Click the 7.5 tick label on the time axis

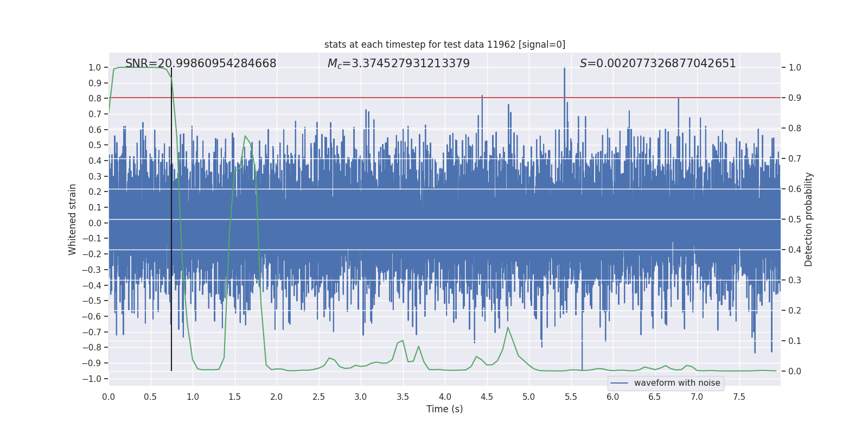739,397
